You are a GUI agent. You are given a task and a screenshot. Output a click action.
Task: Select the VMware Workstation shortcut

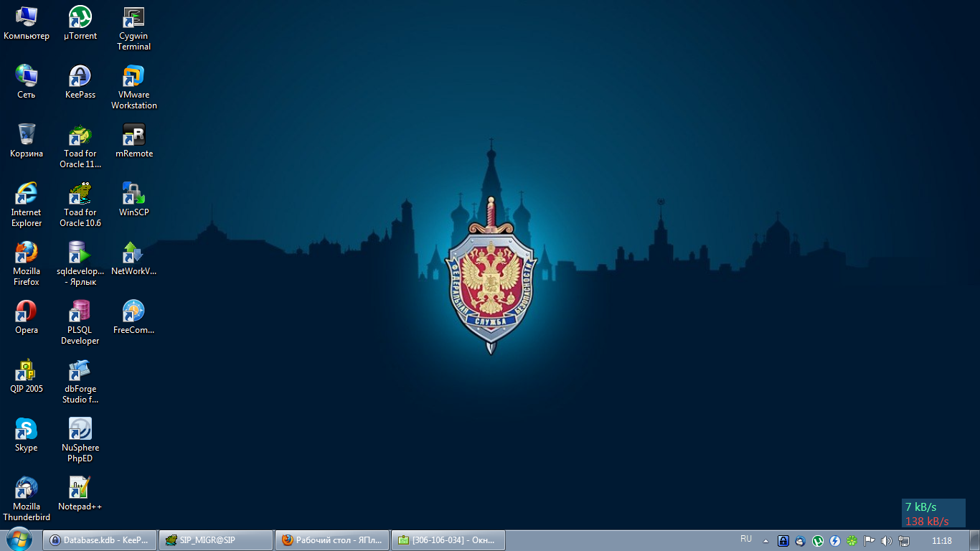point(134,87)
